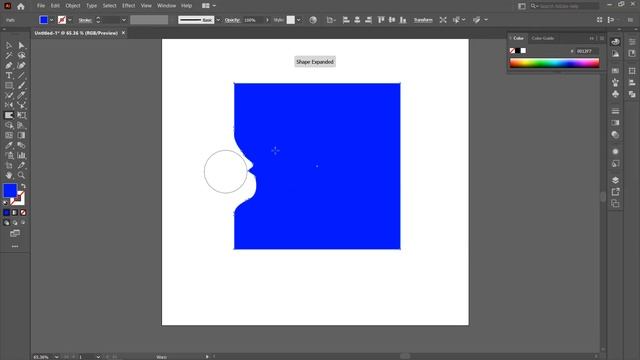Close the Untitled-1 document tab
The height and width of the screenshot is (360, 640).
pyautogui.click(x=123, y=33)
